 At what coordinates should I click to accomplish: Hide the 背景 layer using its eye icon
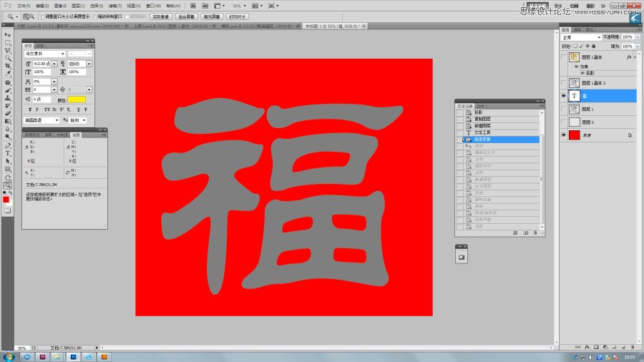(x=564, y=134)
